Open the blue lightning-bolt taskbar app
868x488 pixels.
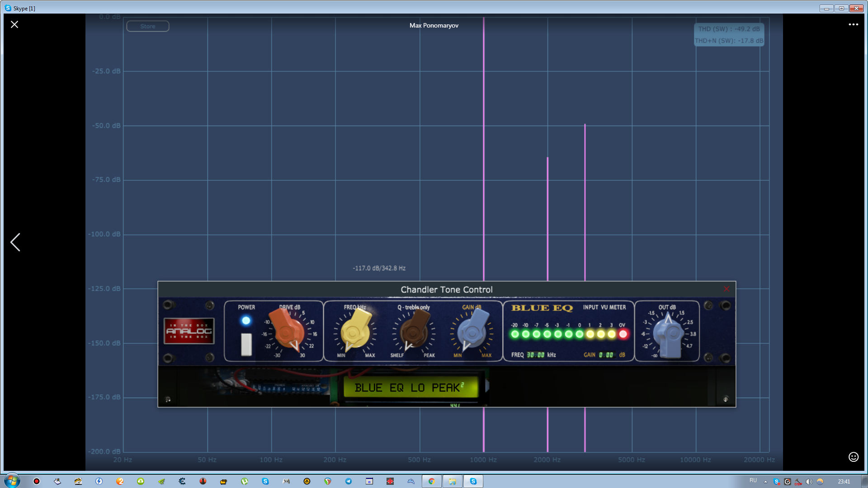click(x=99, y=481)
